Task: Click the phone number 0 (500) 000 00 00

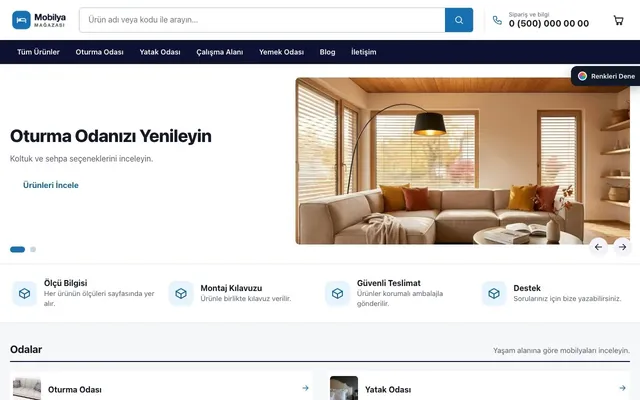Action: [x=549, y=24]
